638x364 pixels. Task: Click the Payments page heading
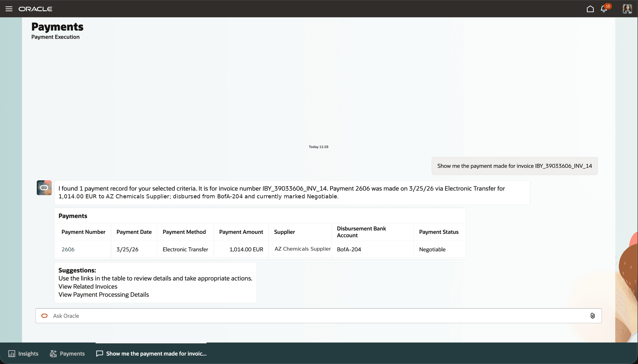click(57, 27)
